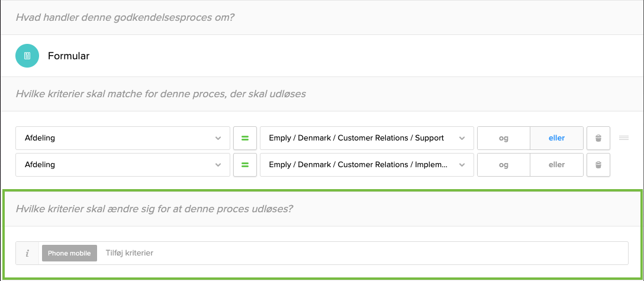The height and width of the screenshot is (281, 644).
Task: Click the info icon beside Phone mobile
Action: [27, 253]
